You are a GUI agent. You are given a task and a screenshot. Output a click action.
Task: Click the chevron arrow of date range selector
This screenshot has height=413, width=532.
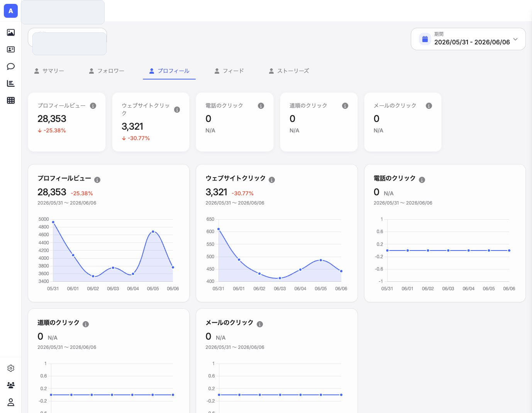coord(515,39)
